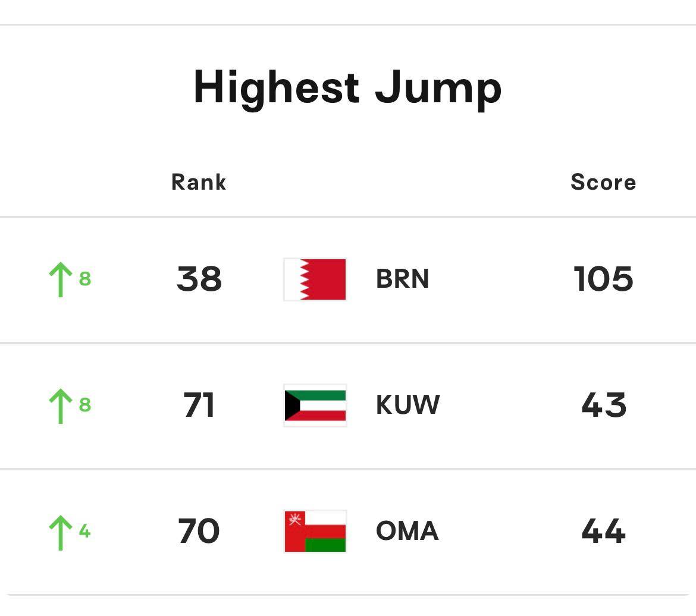The height and width of the screenshot is (616, 696).
Task: Click the Oman flag icon
Action: [315, 532]
